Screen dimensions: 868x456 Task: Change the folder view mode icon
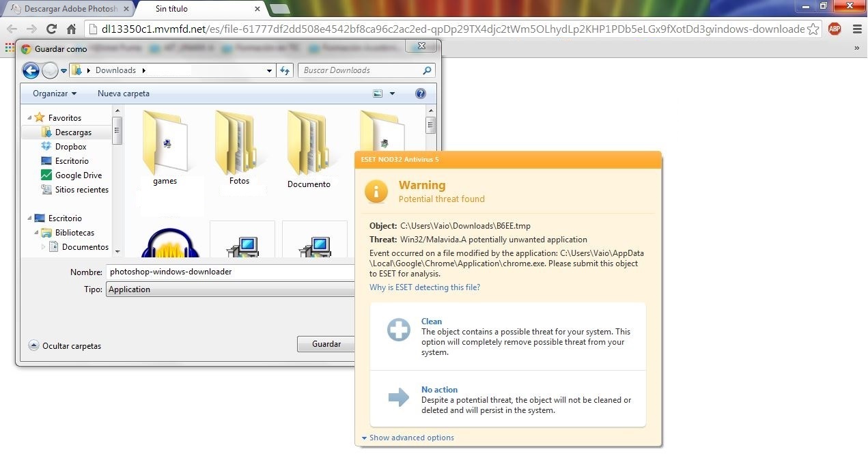(x=378, y=94)
